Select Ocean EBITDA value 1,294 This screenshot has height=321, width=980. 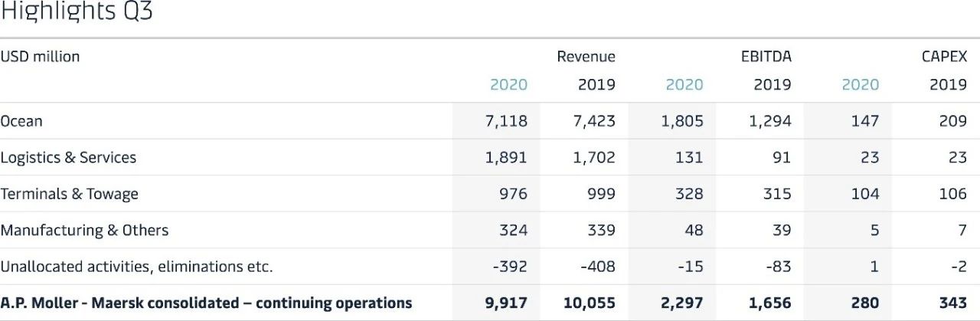(770, 121)
